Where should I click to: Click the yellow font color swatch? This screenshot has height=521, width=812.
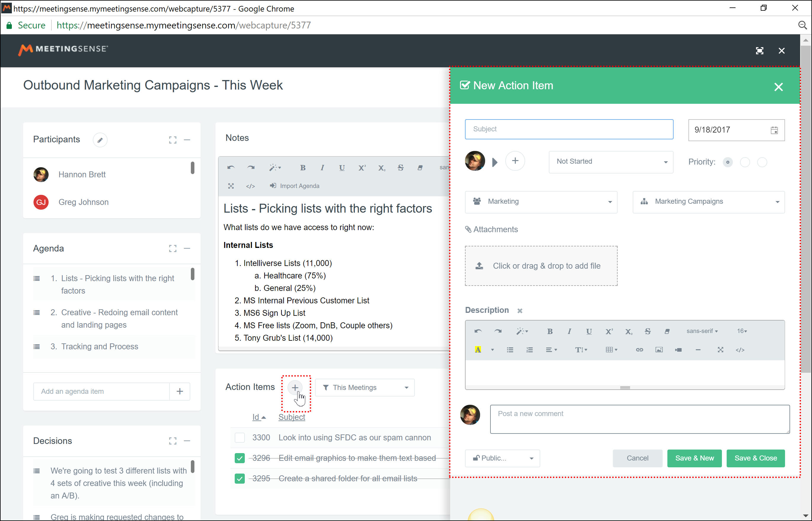[478, 350]
